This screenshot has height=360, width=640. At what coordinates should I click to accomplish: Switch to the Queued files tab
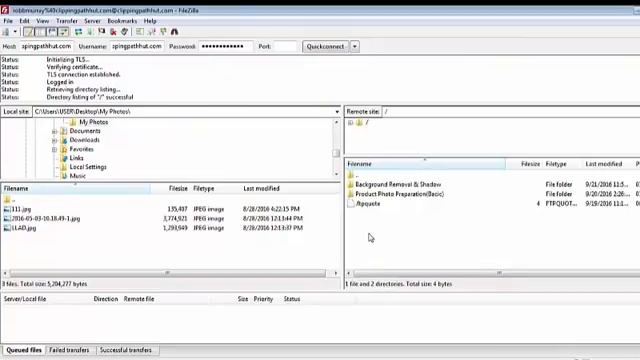pos(24,350)
